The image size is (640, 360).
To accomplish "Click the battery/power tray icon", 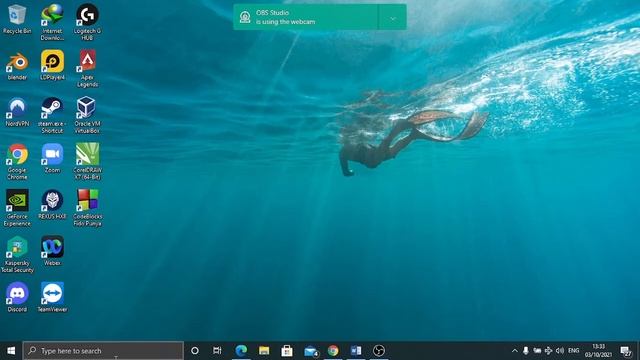I will pyautogui.click(x=537, y=351).
